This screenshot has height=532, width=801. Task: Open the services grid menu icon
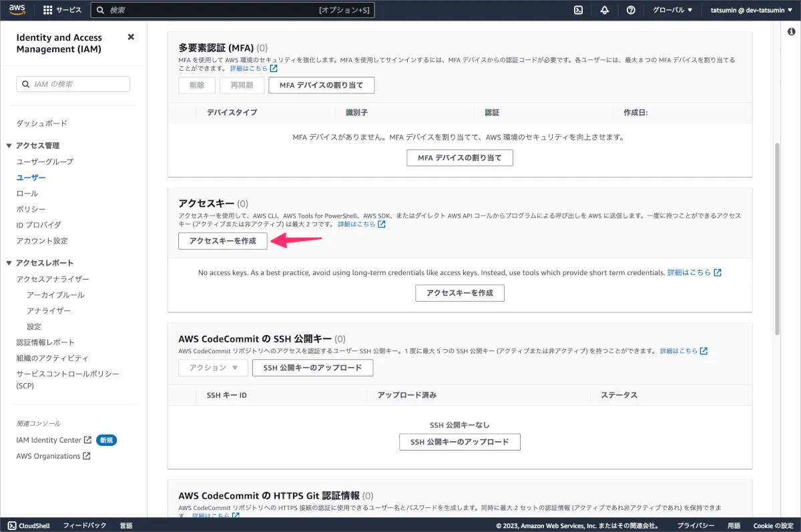tap(47, 10)
